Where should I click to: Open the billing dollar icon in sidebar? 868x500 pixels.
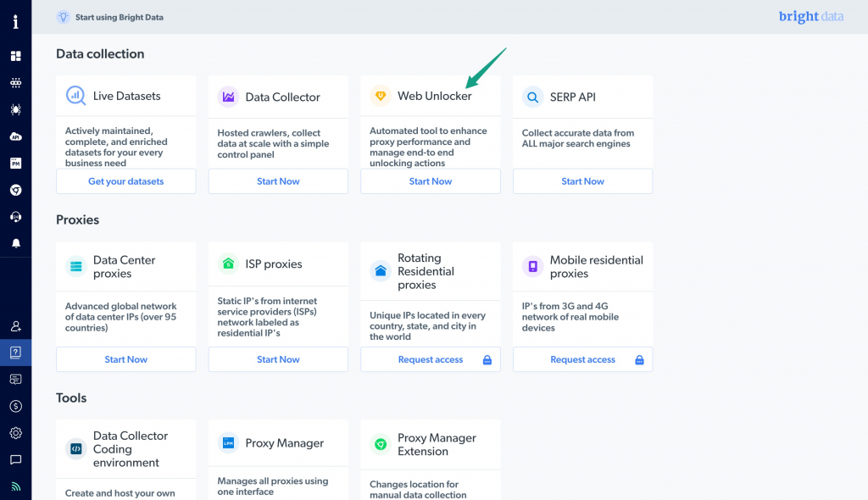[x=15, y=406]
